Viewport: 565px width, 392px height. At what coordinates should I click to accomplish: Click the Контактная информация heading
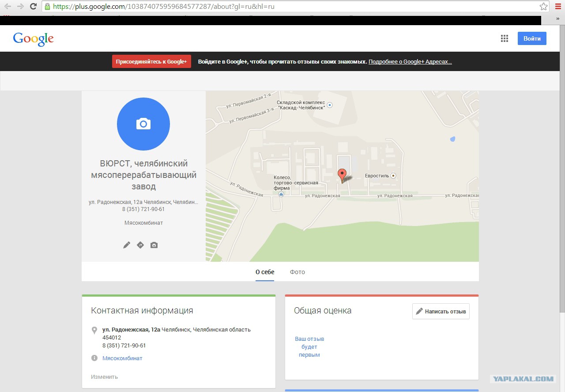tap(142, 310)
